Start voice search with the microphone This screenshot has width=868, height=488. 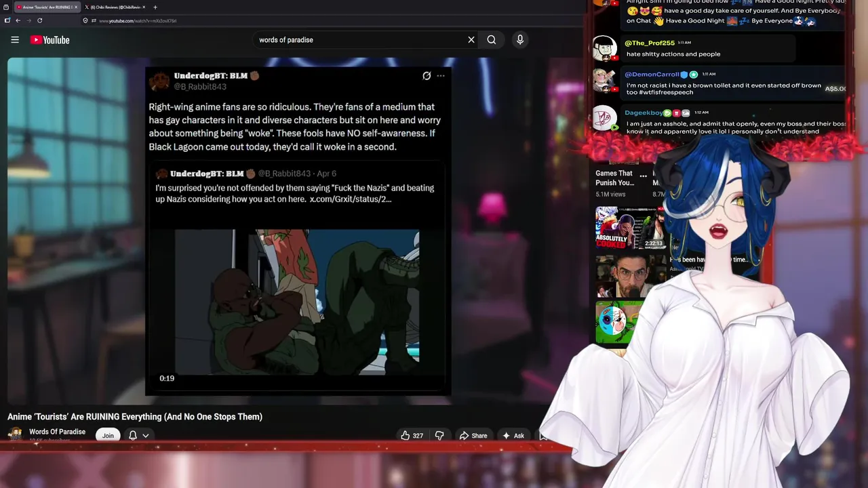(520, 40)
